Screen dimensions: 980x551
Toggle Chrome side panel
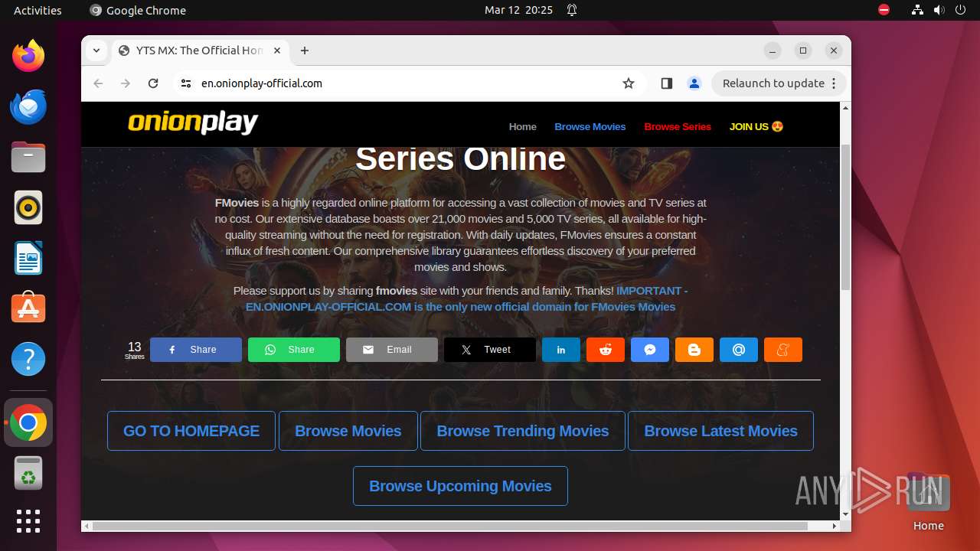click(x=666, y=83)
